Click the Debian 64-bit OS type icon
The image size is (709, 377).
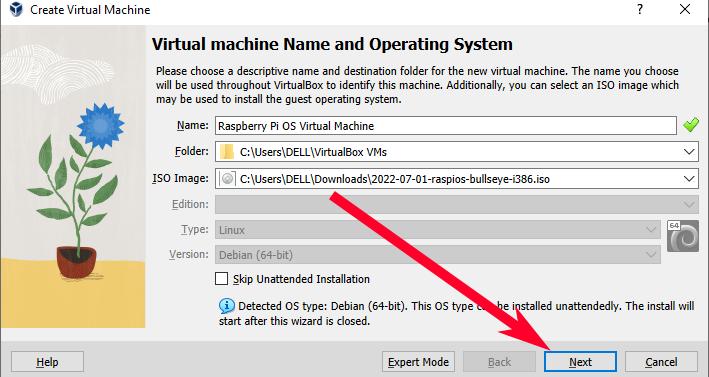click(683, 236)
